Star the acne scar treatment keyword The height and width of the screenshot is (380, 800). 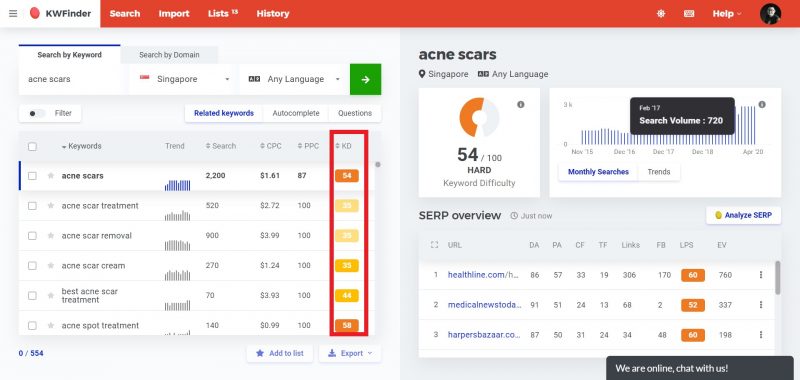(51, 206)
